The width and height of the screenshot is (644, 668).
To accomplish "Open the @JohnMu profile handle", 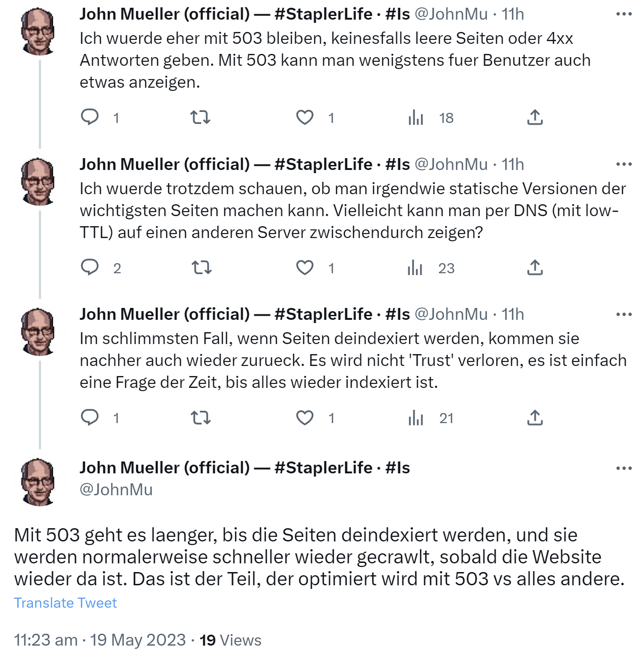I will click(116, 489).
